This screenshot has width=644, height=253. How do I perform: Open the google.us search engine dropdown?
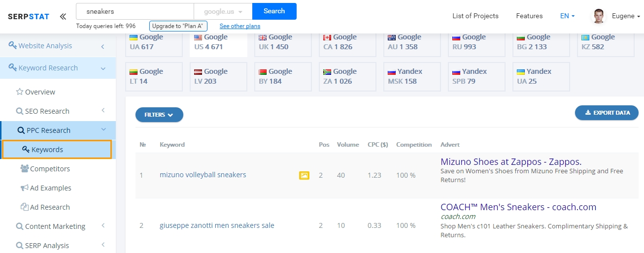[223, 11]
